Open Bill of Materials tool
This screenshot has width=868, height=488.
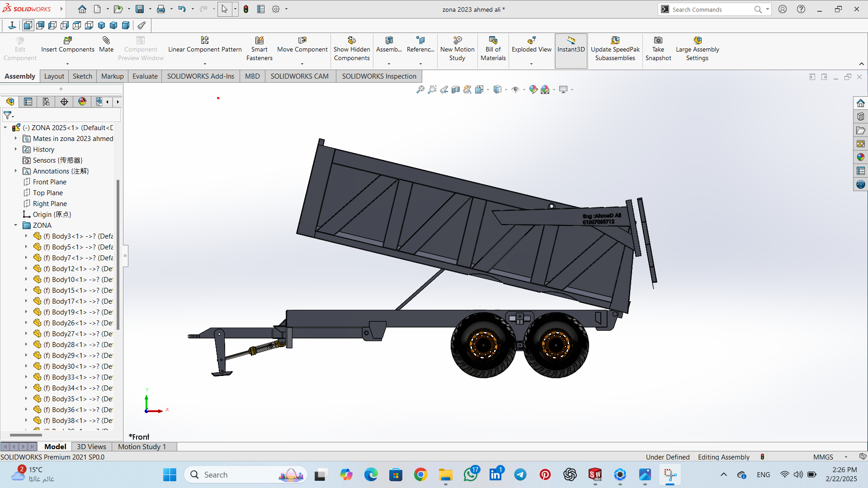click(x=493, y=49)
